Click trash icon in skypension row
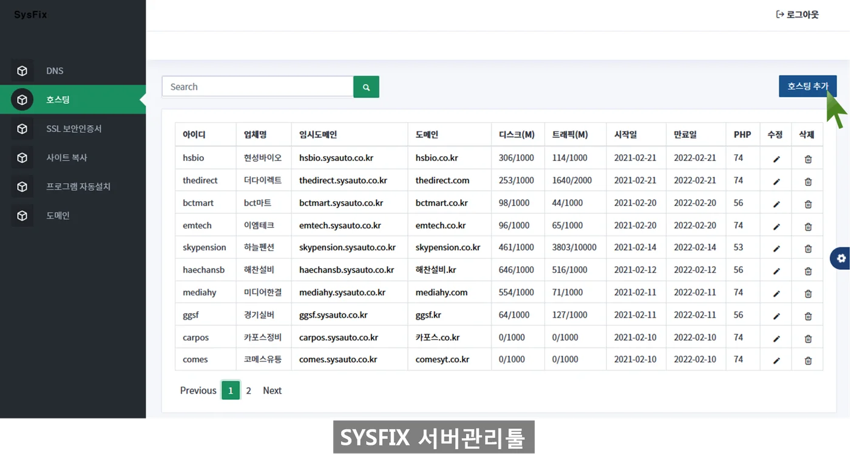 tap(808, 249)
